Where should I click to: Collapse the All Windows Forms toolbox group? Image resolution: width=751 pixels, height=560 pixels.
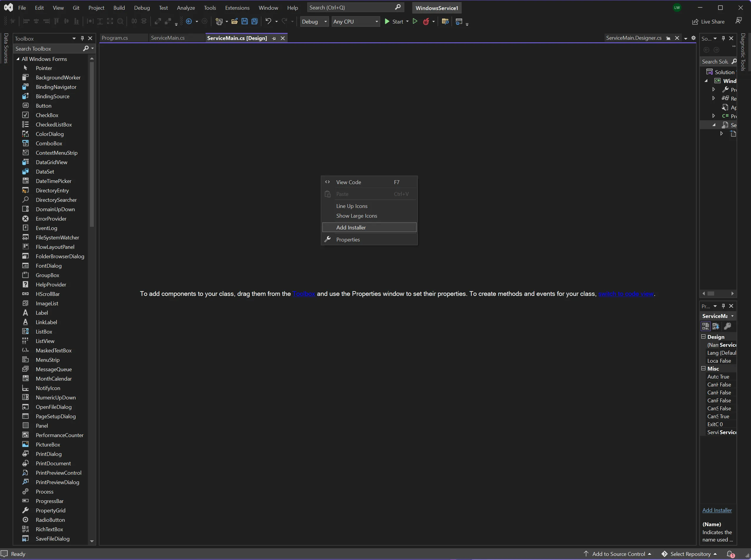[x=18, y=59]
